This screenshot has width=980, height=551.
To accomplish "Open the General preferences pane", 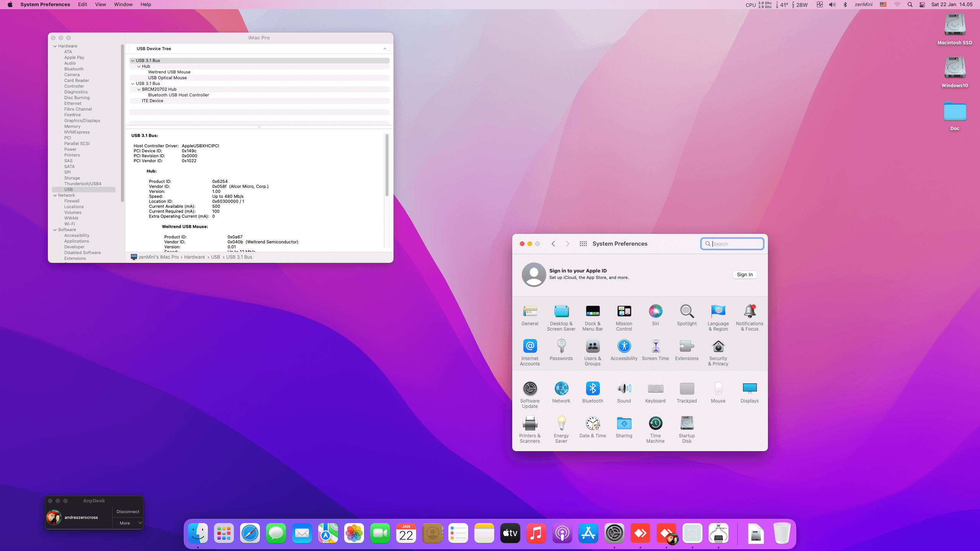I will click(x=530, y=315).
